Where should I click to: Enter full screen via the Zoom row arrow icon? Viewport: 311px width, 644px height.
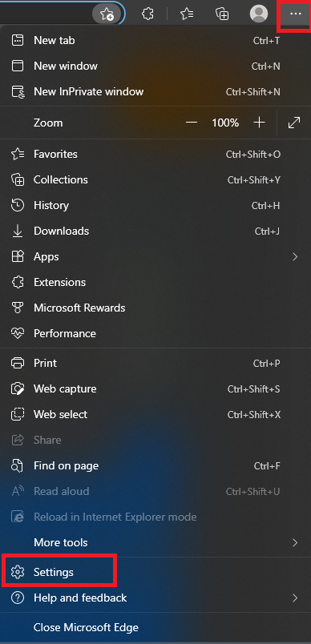[294, 123]
